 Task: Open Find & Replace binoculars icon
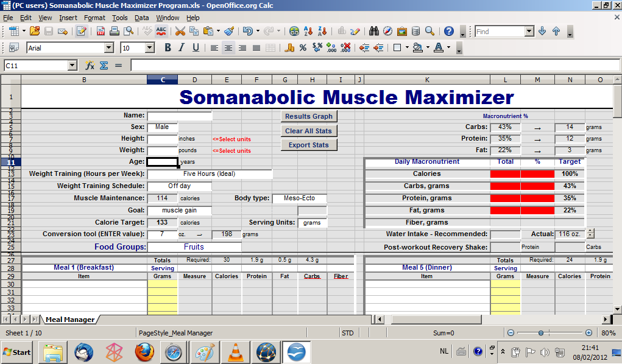(374, 31)
